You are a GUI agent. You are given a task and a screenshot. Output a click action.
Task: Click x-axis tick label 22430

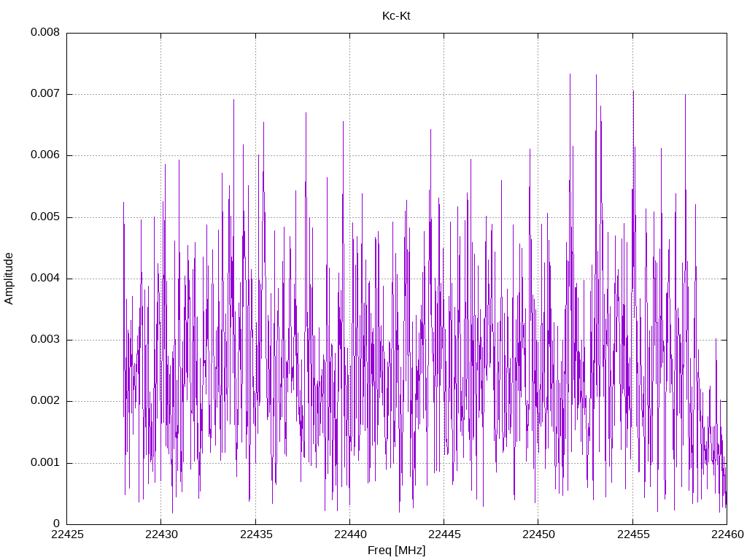[161, 534]
